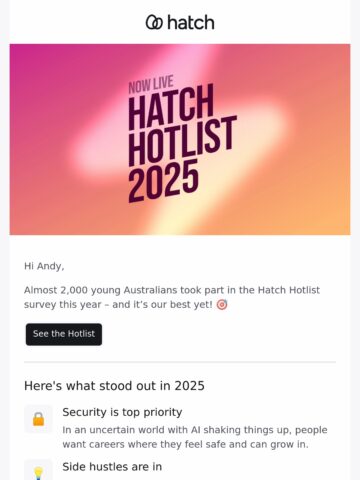
Task: Click the Almost 2,000 young Australians sentence
Action: tap(172, 290)
